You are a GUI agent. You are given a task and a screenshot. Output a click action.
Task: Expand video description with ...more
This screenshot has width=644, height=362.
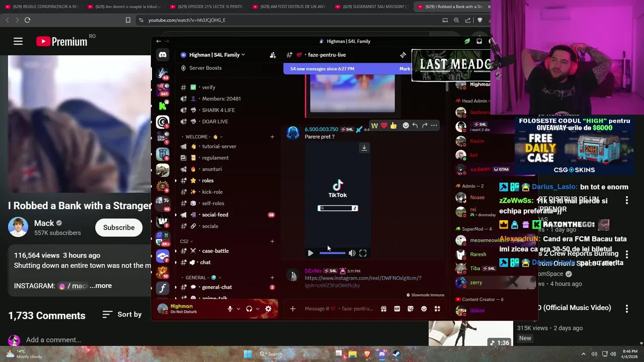coord(101,286)
